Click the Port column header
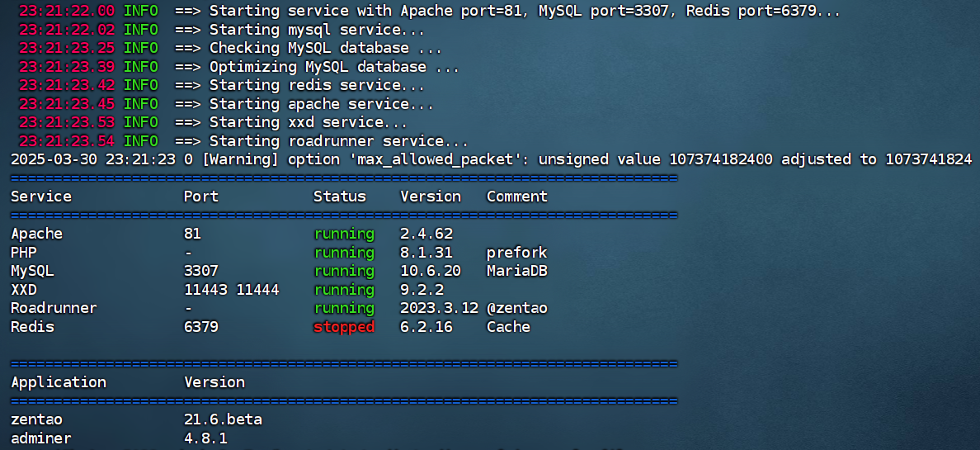Screen dimensions: 980x450 pyautogui.click(x=201, y=197)
